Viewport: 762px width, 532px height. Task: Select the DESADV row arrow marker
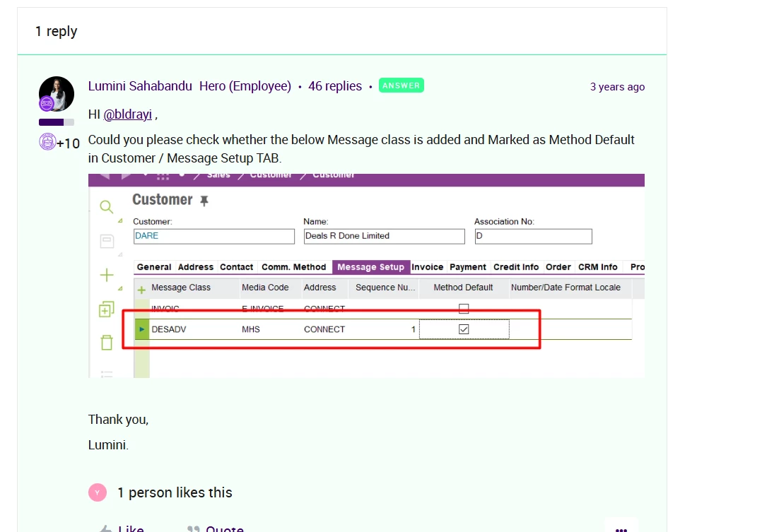click(x=142, y=329)
